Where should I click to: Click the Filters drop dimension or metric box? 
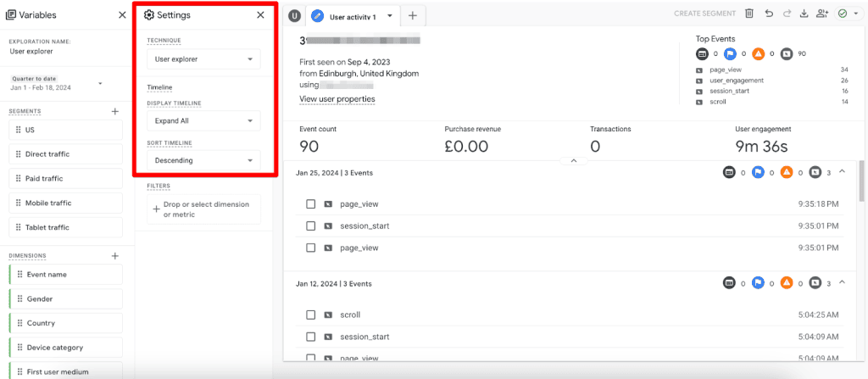(203, 209)
